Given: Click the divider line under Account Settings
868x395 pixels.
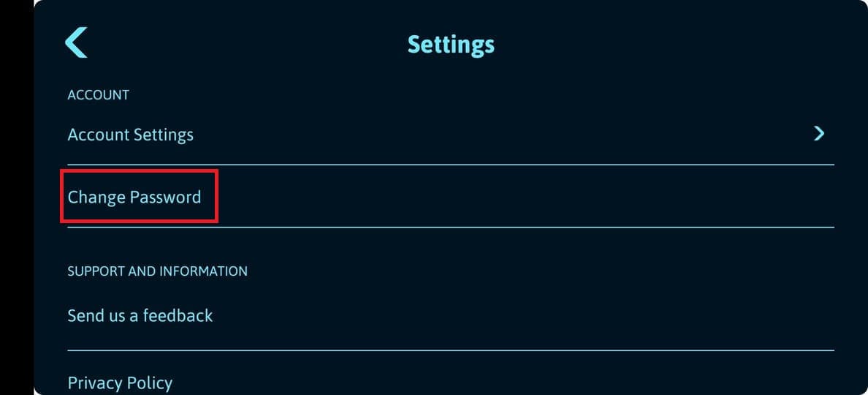Looking at the screenshot, I should pos(451,165).
